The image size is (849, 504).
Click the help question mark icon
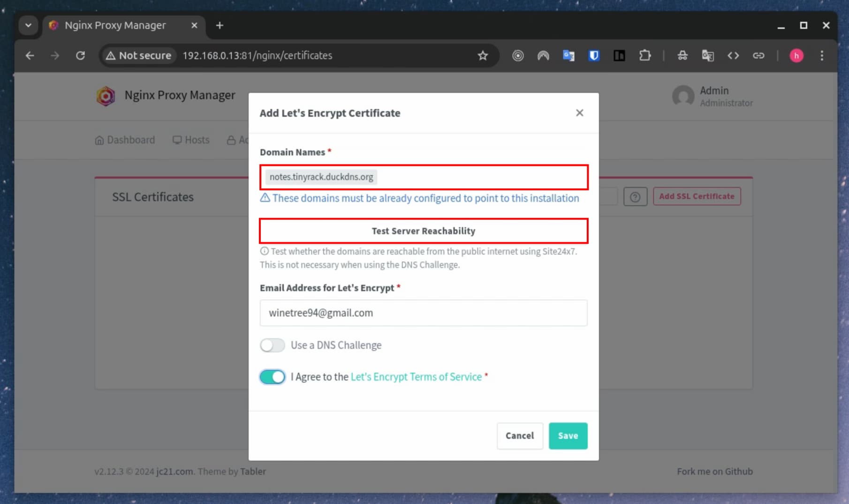[635, 197]
